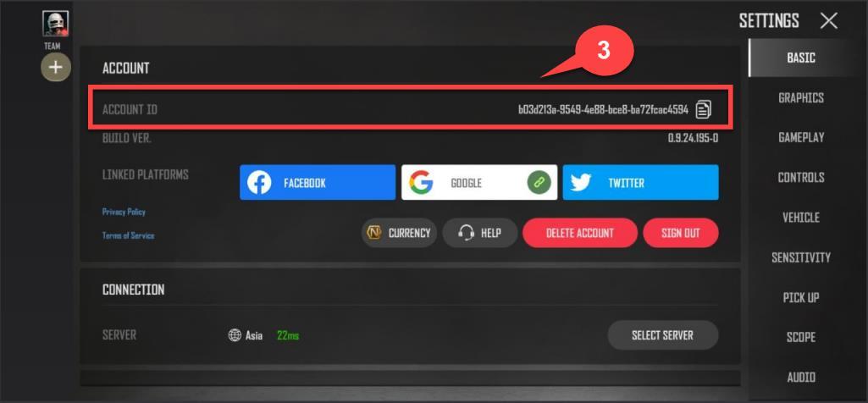Open the Privacy Policy link
Screen dimensions: 868x403
(124, 212)
